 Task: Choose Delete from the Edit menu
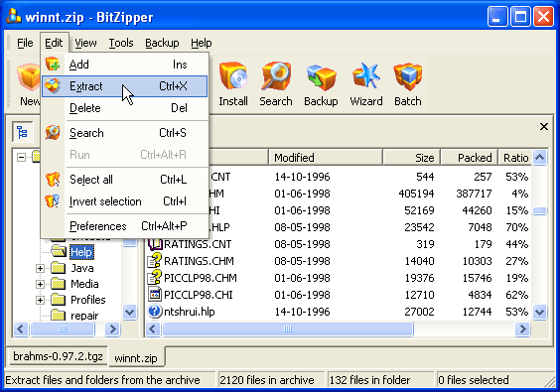pos(125,108)
